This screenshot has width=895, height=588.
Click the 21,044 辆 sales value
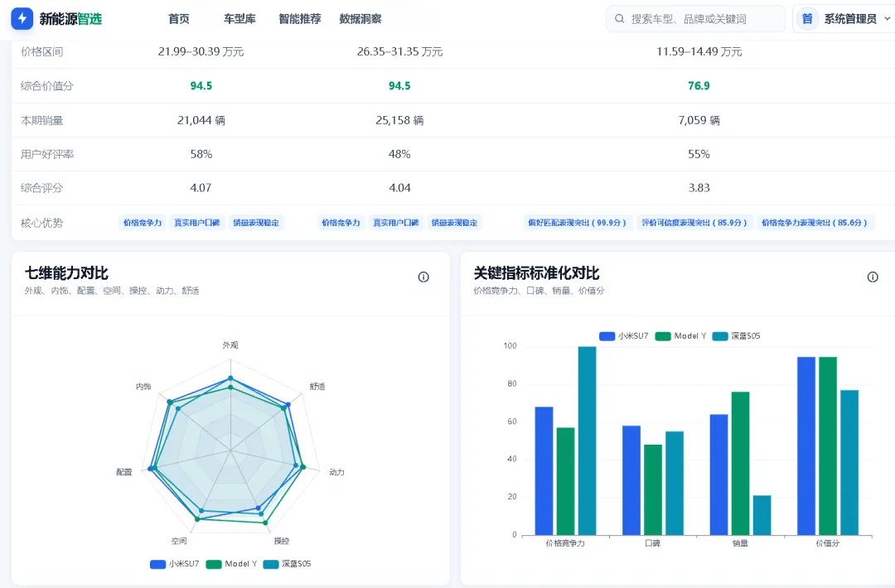pos(201,120)
